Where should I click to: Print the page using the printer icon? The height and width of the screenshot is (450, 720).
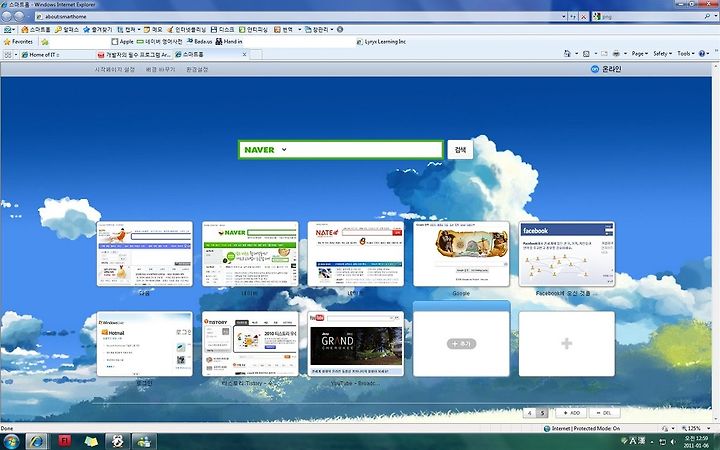click(x=616, y=54)
